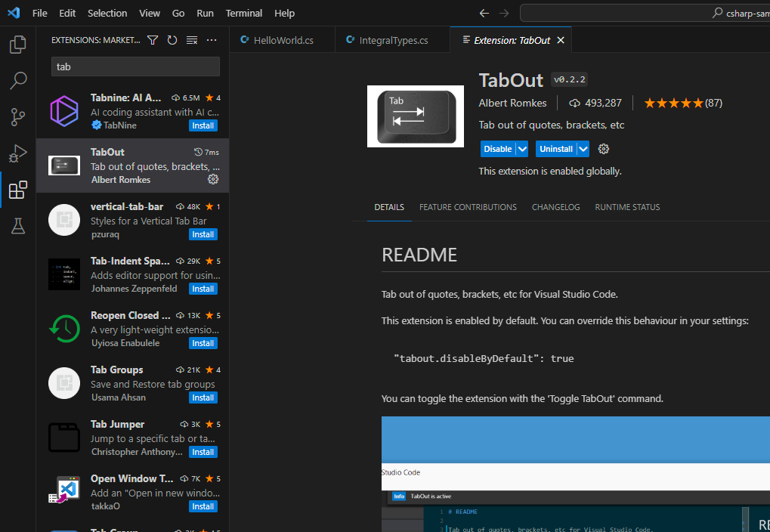Switch to FEATURE CONTRIBUTIONS tab

click(468, 207)
